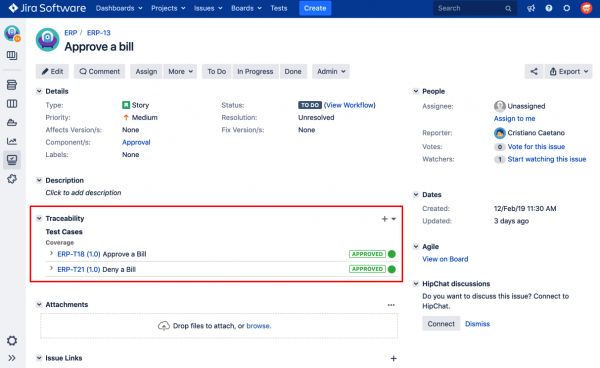Open the Tests menu item
The width and height of the screenshot is (600, 368).
point(279,8)
